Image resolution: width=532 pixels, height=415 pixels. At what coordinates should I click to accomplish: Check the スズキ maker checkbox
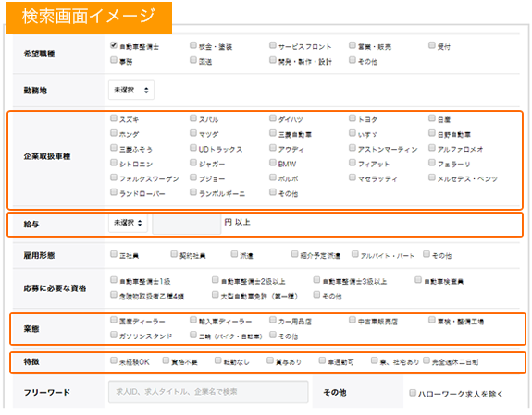114,118
